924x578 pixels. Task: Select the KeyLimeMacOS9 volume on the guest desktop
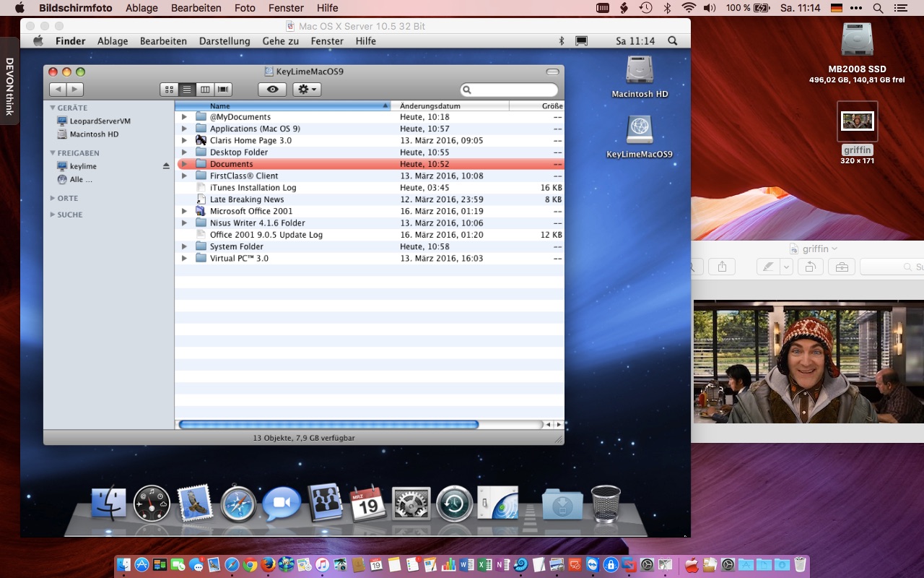coord(640,136)
